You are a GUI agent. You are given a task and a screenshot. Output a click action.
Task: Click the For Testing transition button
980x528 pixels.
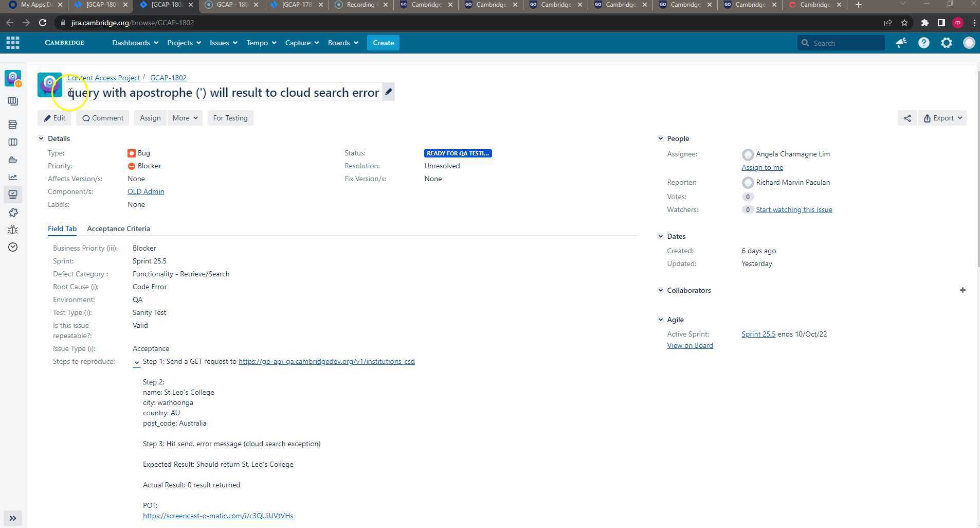[x=230, y=118]
